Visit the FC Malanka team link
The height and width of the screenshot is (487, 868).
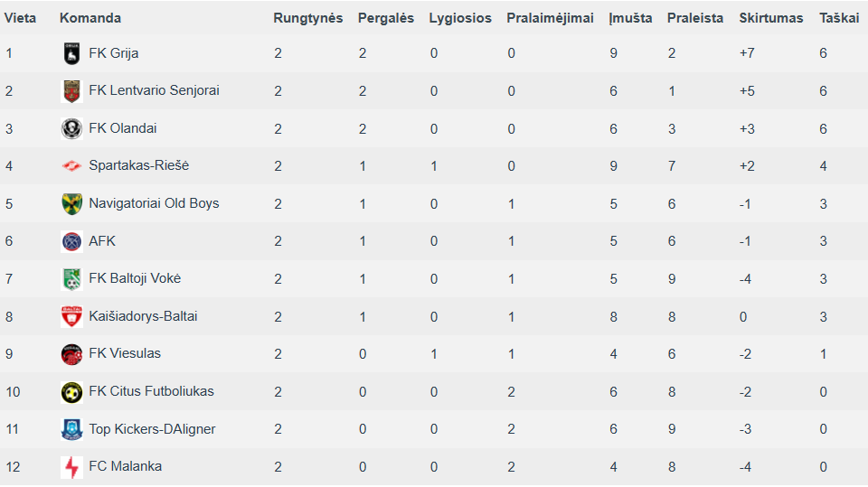point(125,466)
